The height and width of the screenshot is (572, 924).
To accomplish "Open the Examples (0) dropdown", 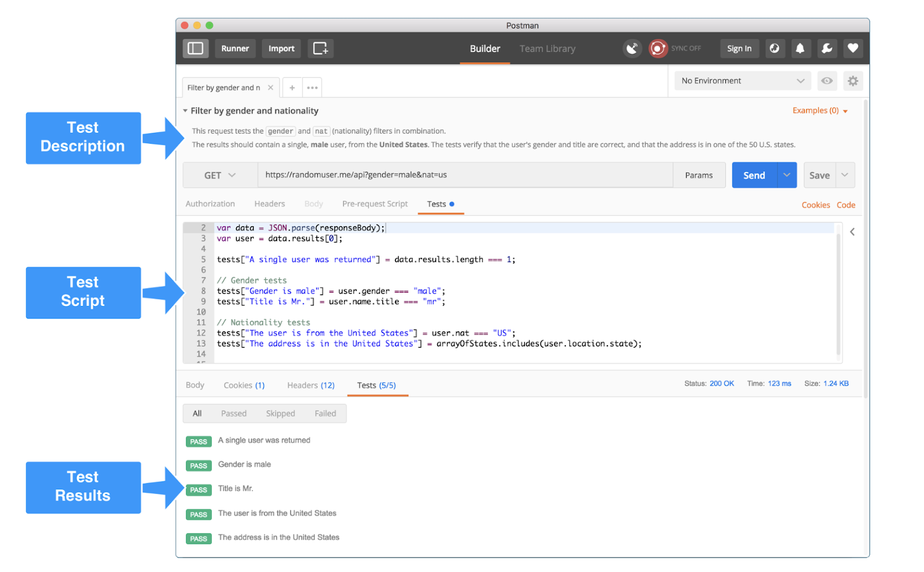I will click(820, 110).
